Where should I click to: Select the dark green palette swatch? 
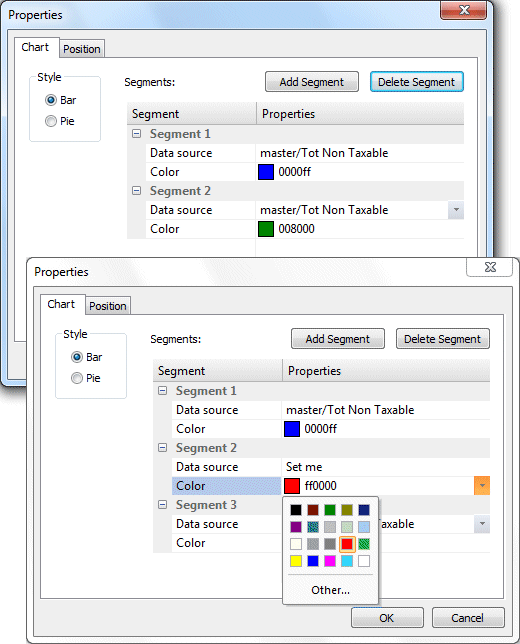tap(330, 510)
